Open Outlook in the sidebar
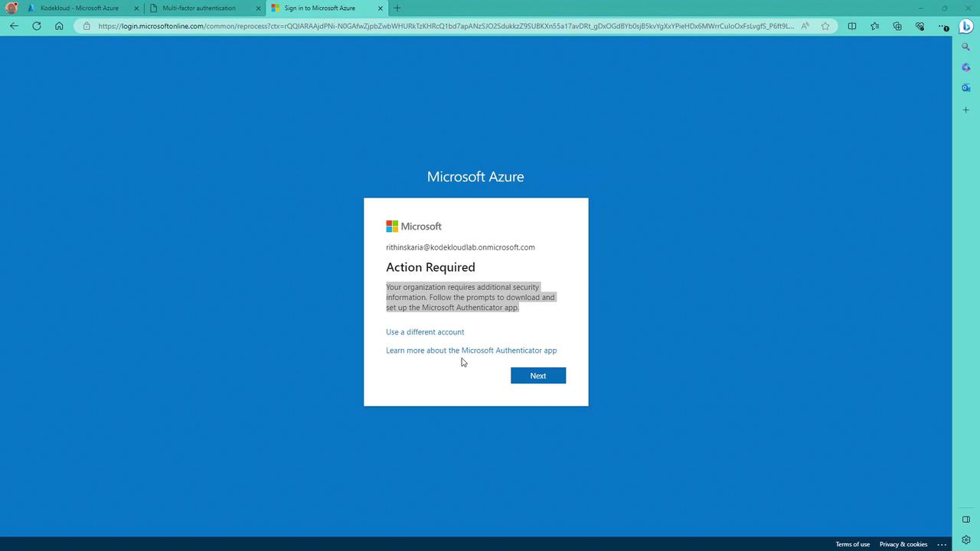 [966, 88]
